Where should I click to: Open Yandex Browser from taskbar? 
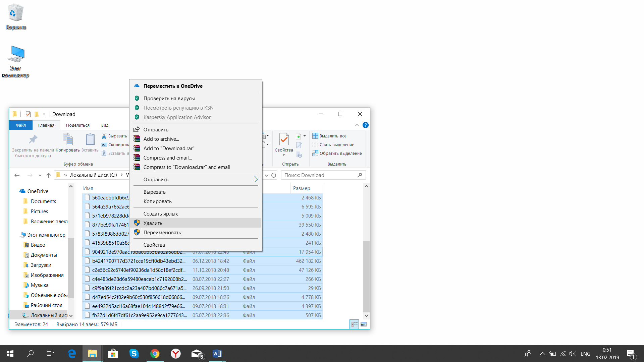176,354
